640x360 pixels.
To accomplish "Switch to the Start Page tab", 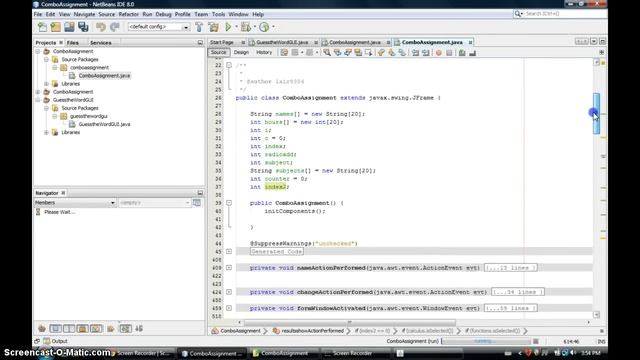I will coord(222,42).
